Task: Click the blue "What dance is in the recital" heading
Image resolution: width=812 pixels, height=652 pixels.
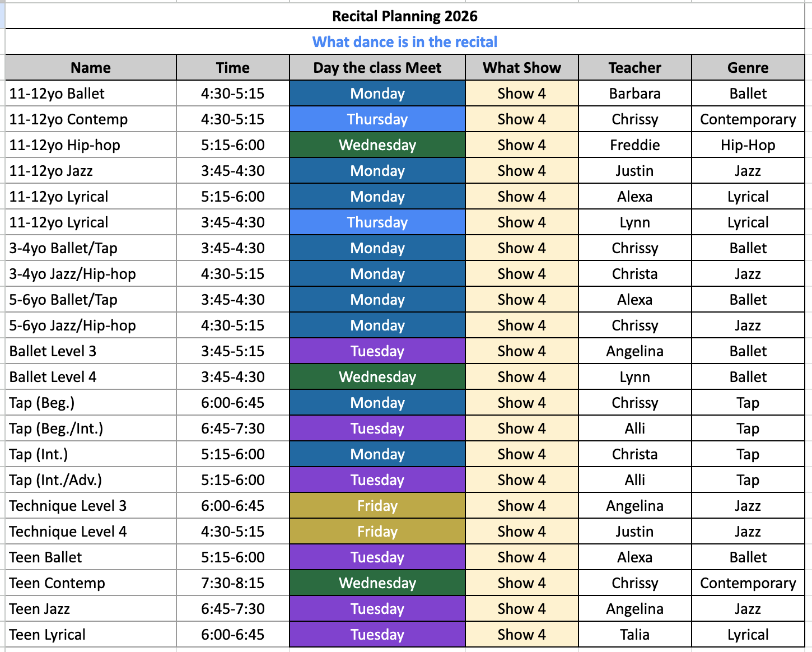Action: click(x=404, y=42)
